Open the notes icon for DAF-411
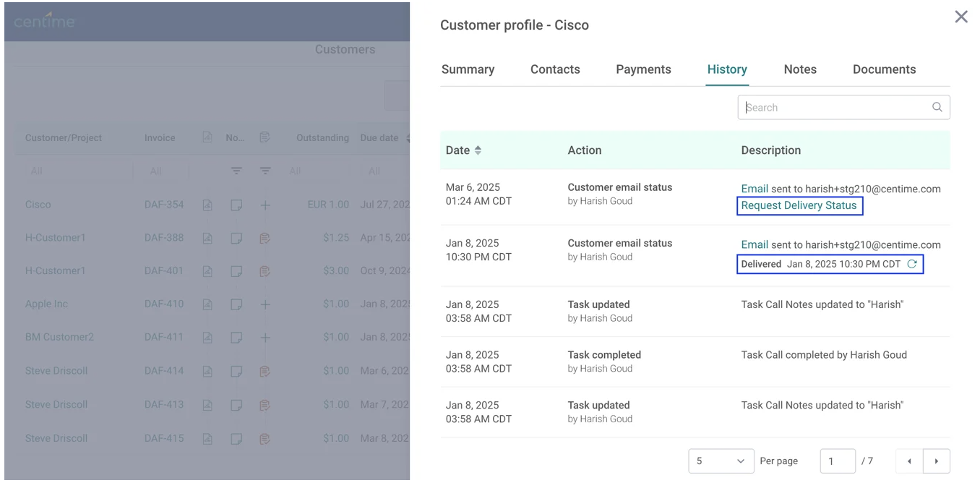The width and height of the screenshot is (980, 483). [236, 337]
